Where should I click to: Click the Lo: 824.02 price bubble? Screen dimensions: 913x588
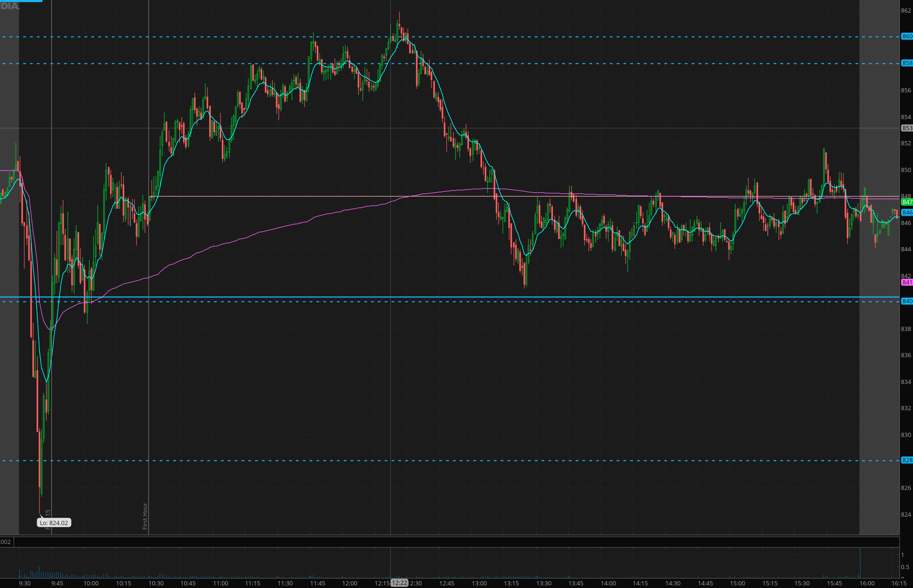point(54,523)
